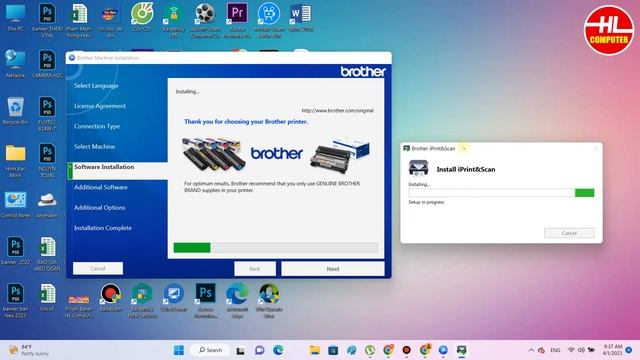Show hidden system tray icons
This screenshot has width=640, height=360.
pyautogui.click(x=531, y=350)
